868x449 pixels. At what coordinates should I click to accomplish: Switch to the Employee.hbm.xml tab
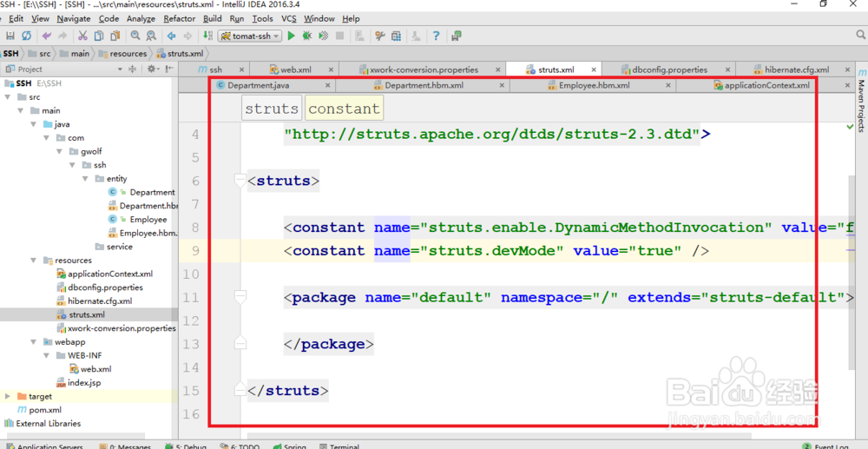(594, 86)
